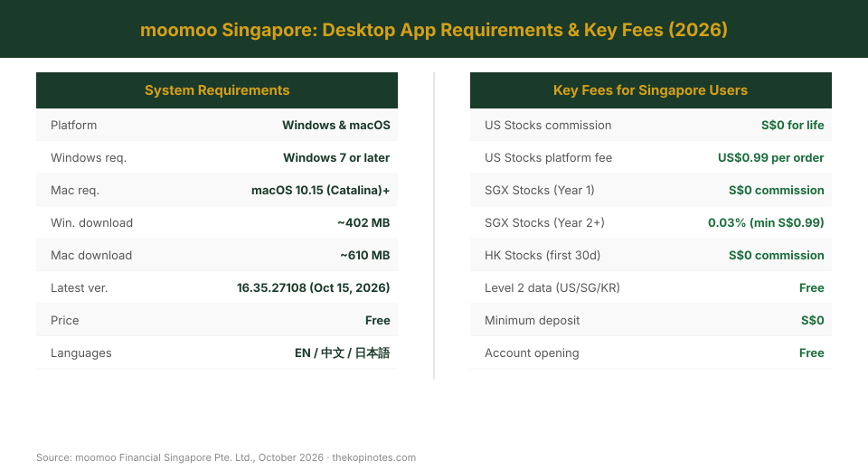Select 'S$0 commission' in SGX Year 1 row
The image size is (868, 470).
pos(776,191)
